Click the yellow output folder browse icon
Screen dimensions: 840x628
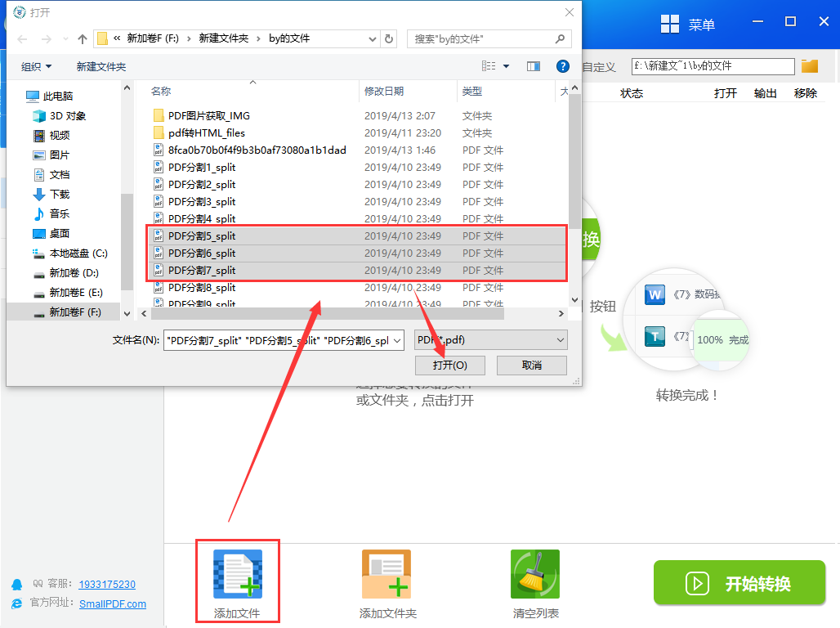pyautogui.click(x=810, y=66)
